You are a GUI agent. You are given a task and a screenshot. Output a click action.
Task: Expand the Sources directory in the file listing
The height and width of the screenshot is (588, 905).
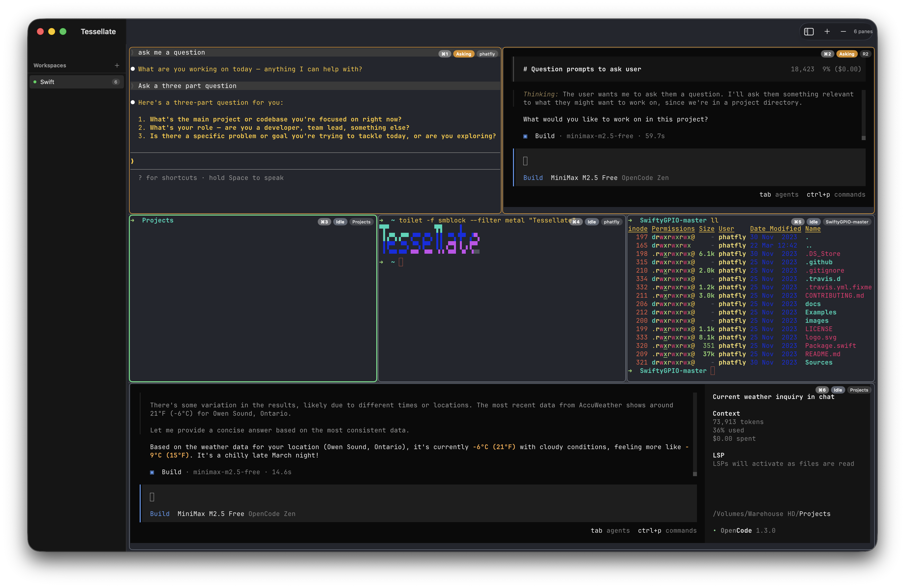coord(819,362)
